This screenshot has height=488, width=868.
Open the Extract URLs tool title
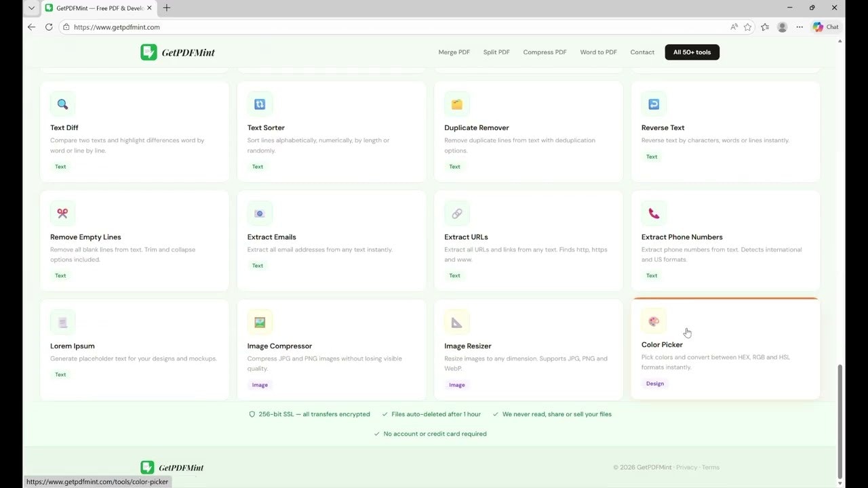coord(467,237)
